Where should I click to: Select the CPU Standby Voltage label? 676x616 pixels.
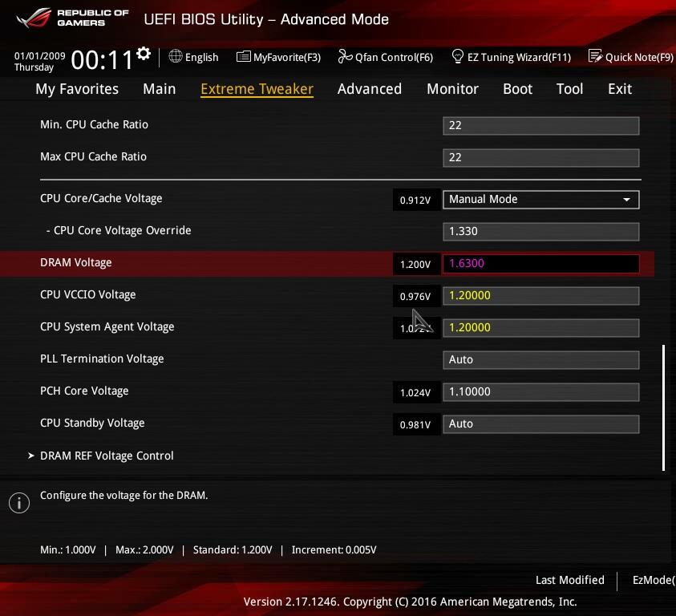pyautogui.click(x=92, y=423)
